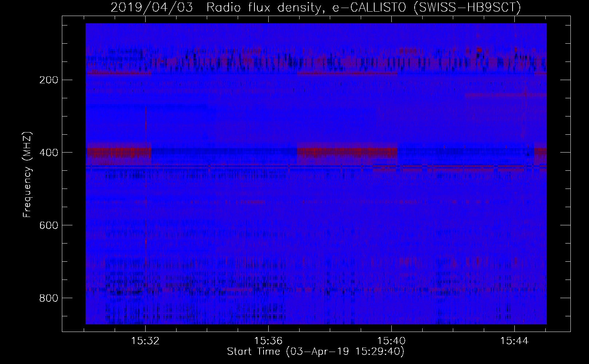Click the plot title "Radio flux density, e-CALLISTO (SWISS-HB9SCT)"
The height and width of the screenshot is (364, 589).
364,8
